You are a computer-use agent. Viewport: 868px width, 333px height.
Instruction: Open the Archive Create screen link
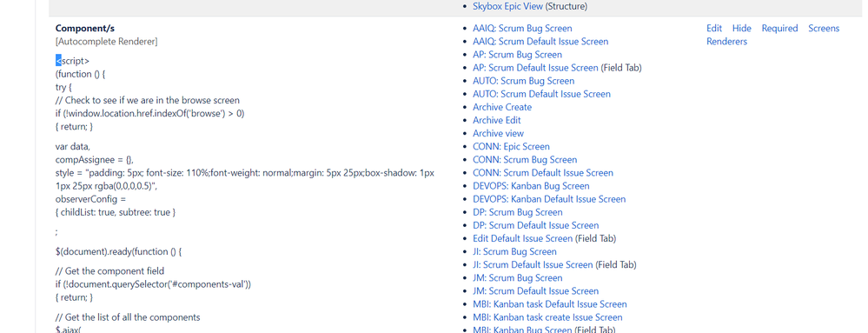502,107
